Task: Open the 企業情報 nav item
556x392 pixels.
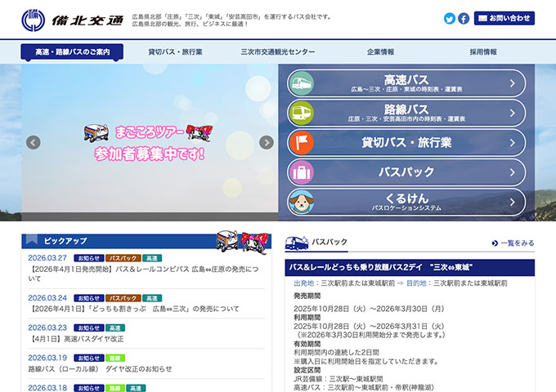Action: click(x=380, y=52)
